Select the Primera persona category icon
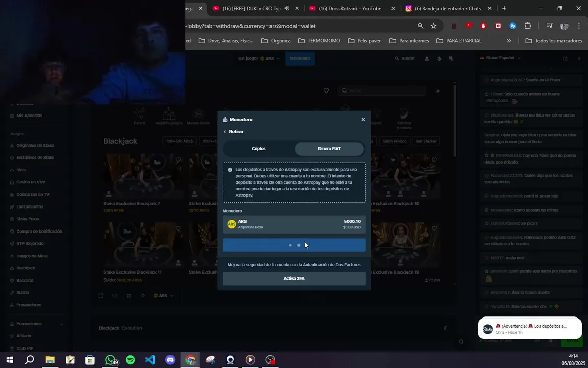588x368 pixels. pos(404,119)
